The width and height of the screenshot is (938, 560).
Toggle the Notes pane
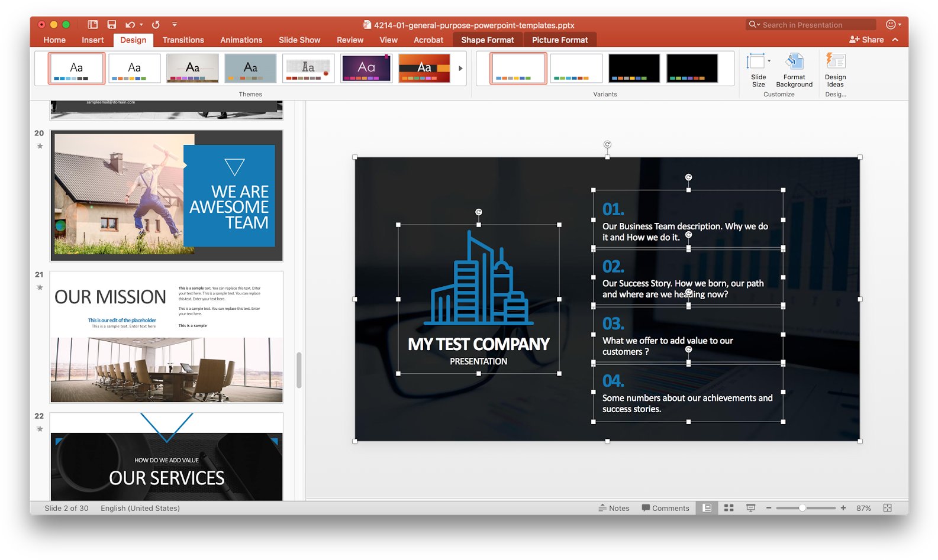[614, 508]
